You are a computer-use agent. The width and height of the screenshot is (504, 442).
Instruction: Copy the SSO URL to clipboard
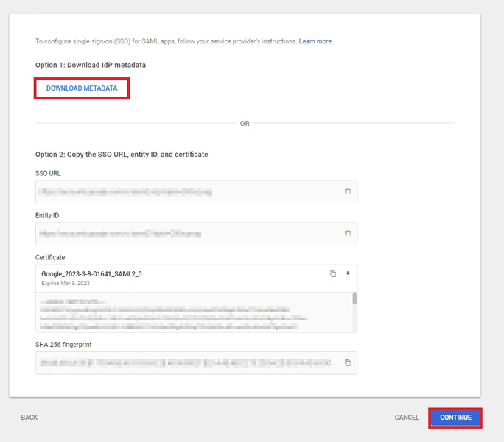click(x=348, y=192)
